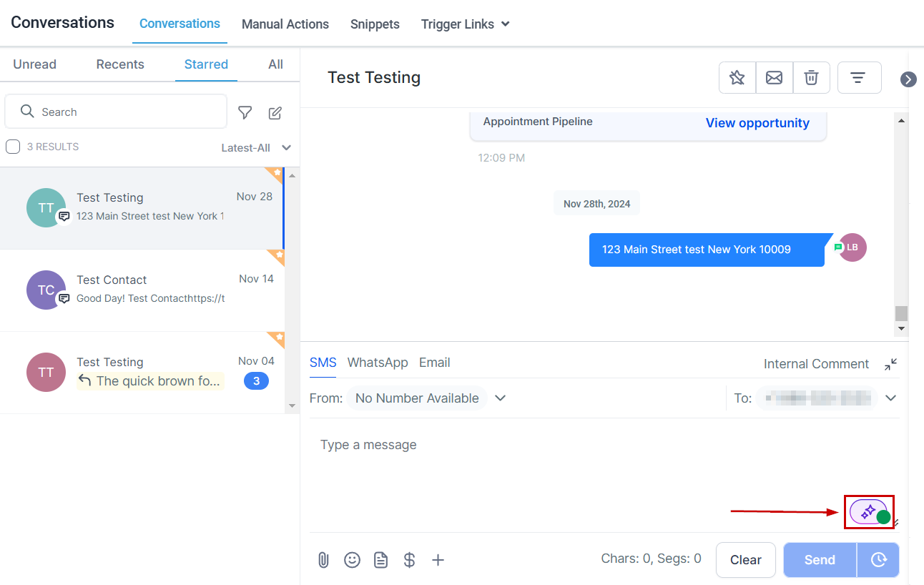This screenshot has height=585, width=924.
Task: Attach a file with paperclip icon
Action: click(323, 560)
